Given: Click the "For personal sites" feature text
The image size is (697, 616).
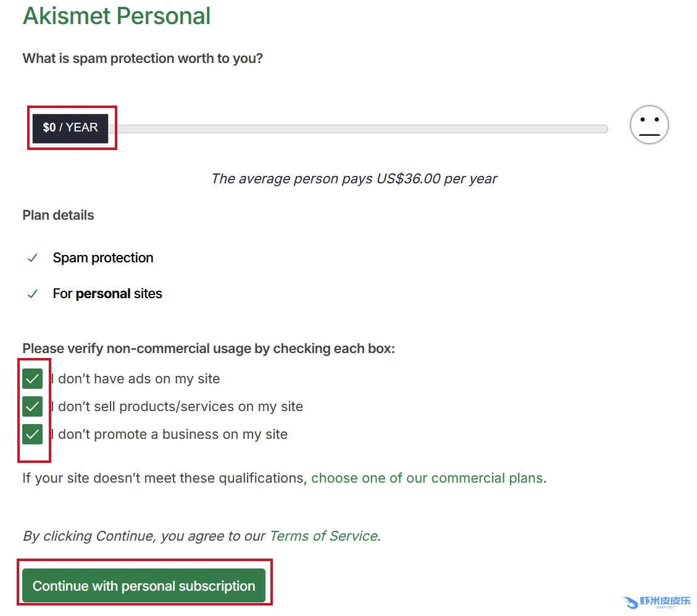Looking at the screenshot, I should pyautogui.click(x=107, y=294).
